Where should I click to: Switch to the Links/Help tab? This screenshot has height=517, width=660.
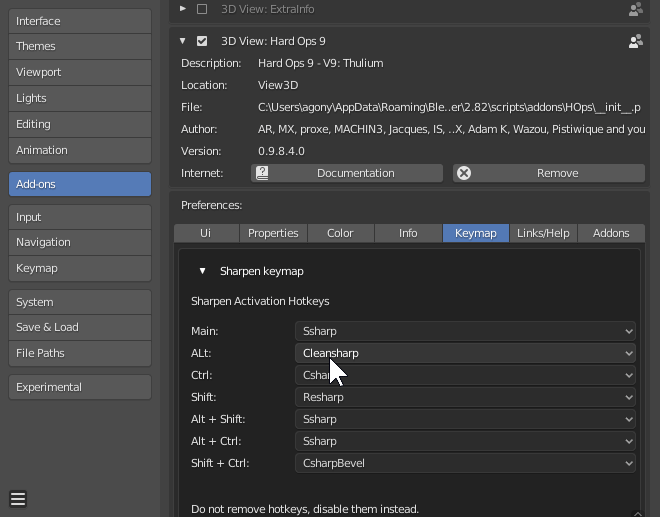point(543,233)
